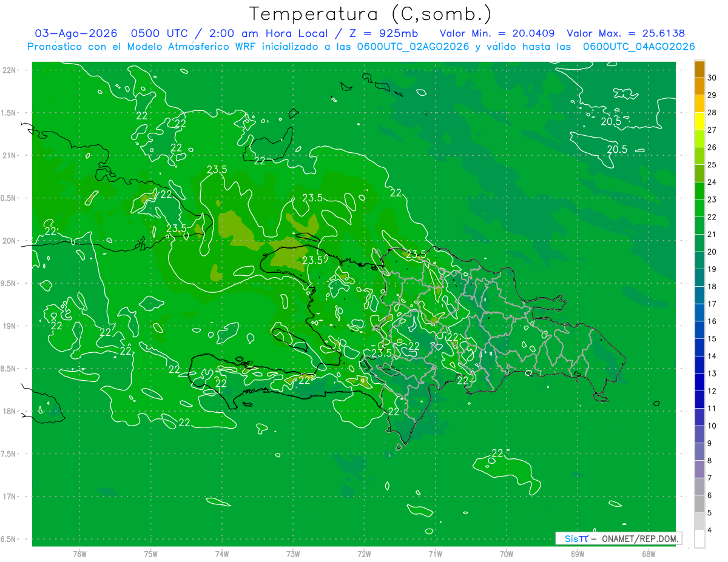Click the 21N latitude axis label
Viewport: 728px width, 562px height.
pos(9,155)
